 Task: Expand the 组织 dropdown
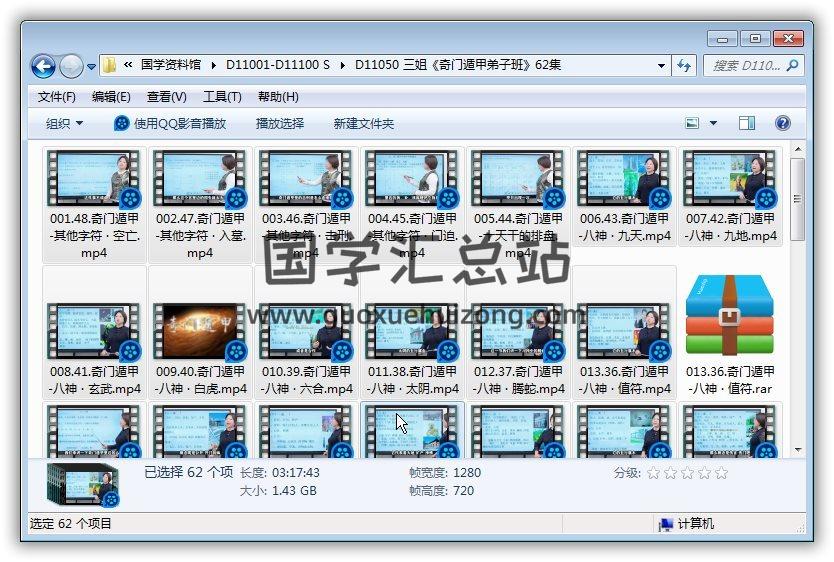[x=64, y=124]
